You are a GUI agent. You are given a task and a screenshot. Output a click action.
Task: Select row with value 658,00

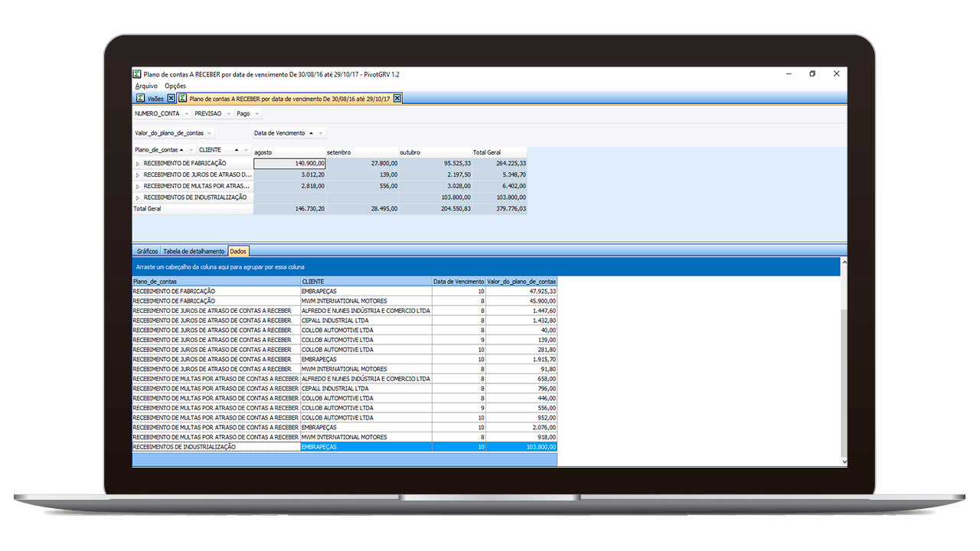345,379
